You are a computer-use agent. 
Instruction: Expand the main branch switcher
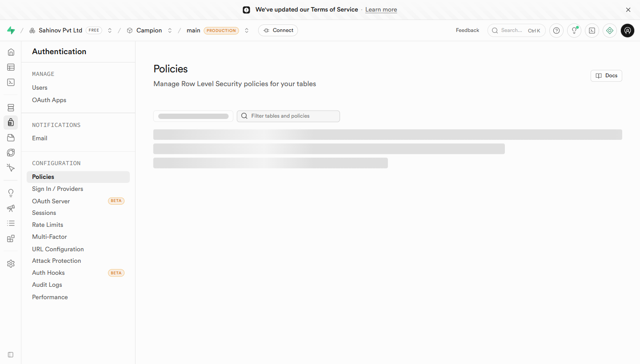coord(247,31)
